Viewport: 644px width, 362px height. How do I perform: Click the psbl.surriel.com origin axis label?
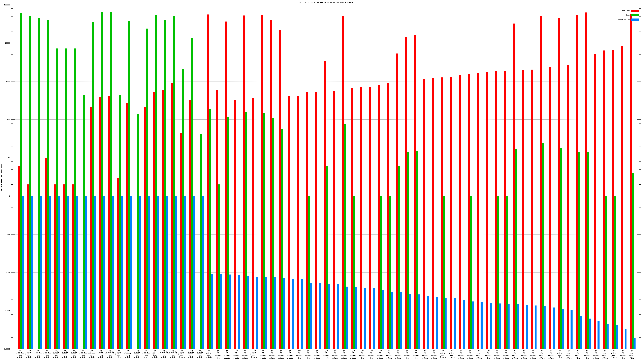point(128,354)
